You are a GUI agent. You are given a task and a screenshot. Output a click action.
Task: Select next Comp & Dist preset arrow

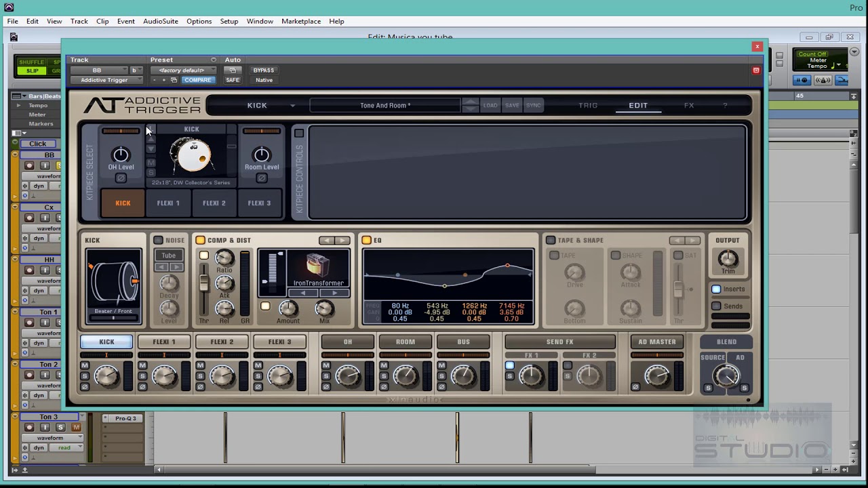tap(342, 240)
